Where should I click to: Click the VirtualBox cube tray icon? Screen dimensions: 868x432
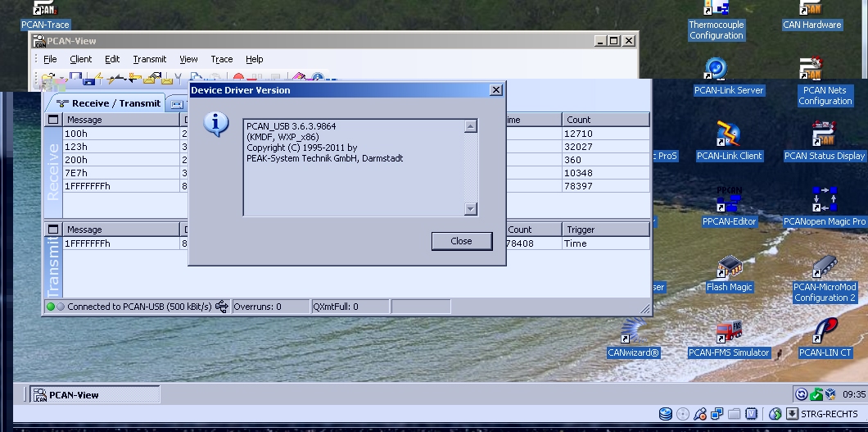pyautogui.click(x=830, y=394)
